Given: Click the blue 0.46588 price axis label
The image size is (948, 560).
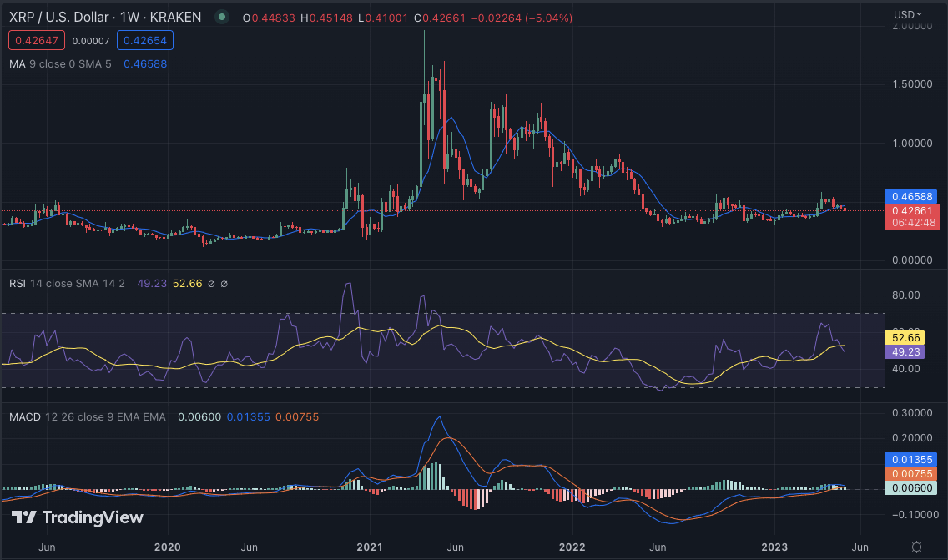Looking at the screenshot, I should tap(912, 197).
